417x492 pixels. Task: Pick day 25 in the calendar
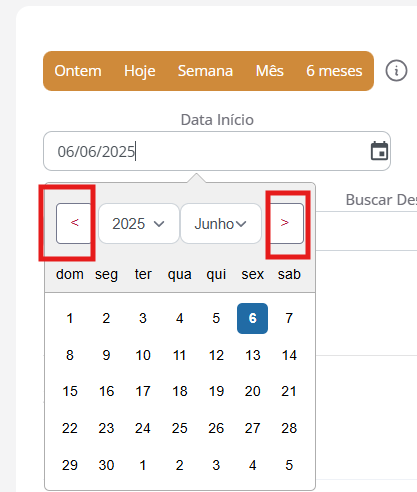pyautogui.click(x=180, y=428)
